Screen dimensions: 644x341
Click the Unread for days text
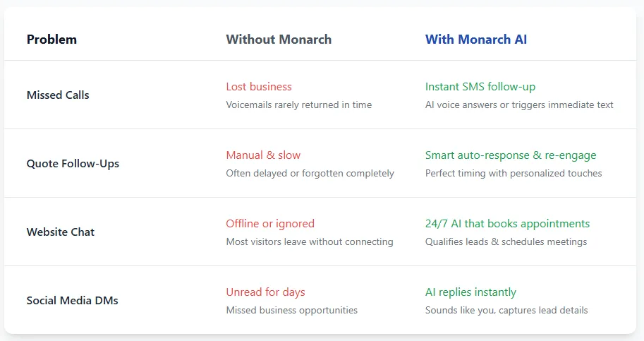[x=266, y=292]
